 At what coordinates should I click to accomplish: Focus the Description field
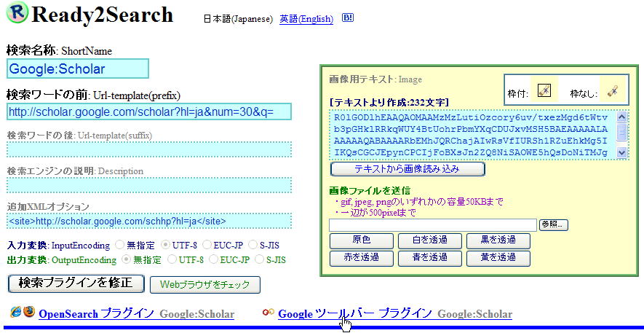tap(149, 185)
